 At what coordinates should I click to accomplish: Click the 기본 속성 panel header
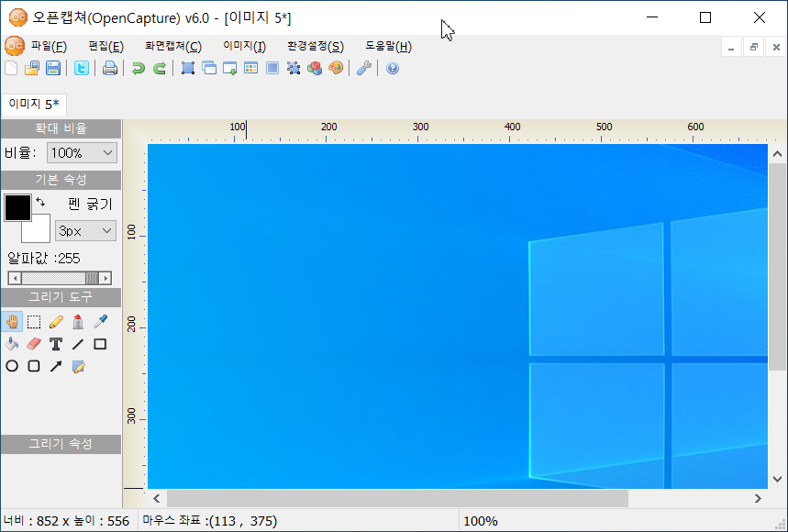(x=61, y=180)
